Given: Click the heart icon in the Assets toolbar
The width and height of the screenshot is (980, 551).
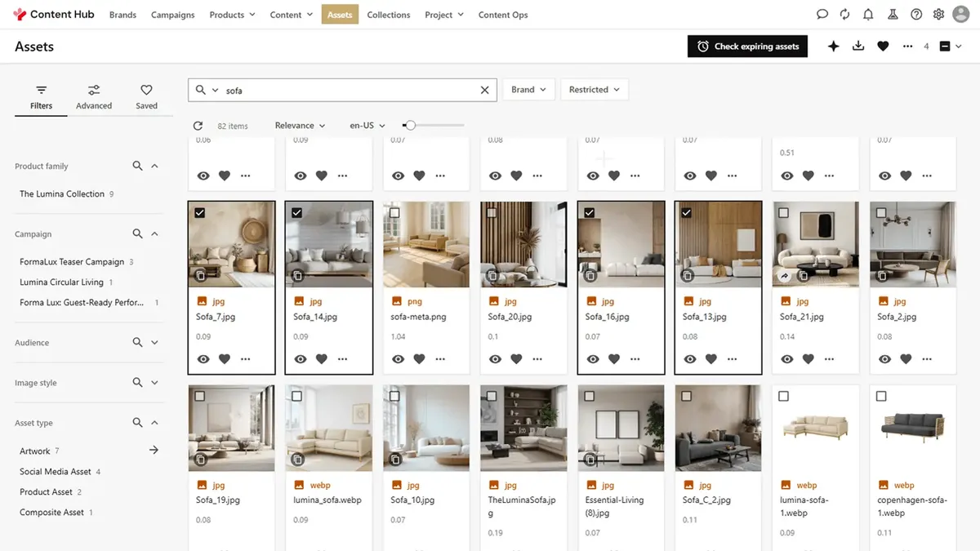Looking at the screenshot, I should [883, 46].
